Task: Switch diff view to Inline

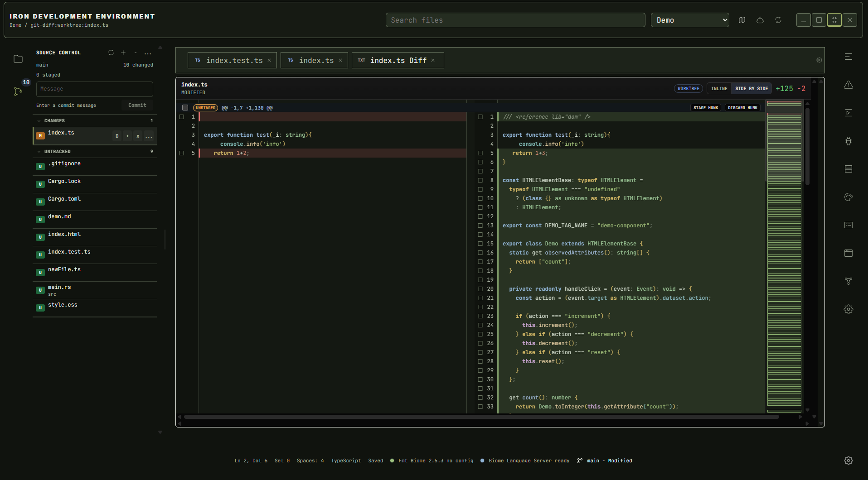Action: pyautogui.click(x=719, y=89)
